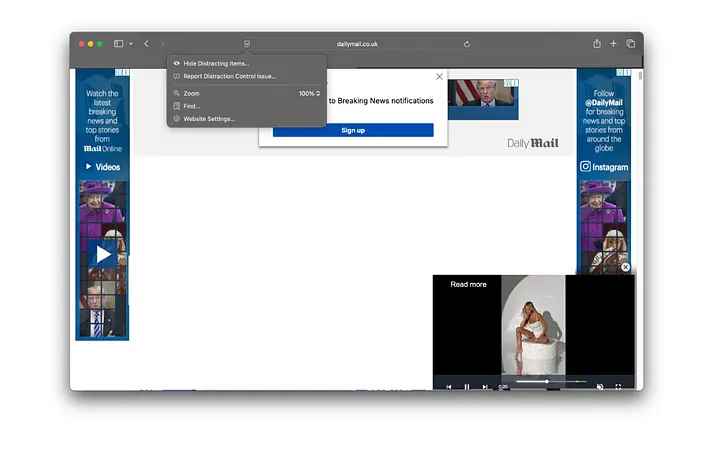Open a new tab with plus icon

point(614,44)
